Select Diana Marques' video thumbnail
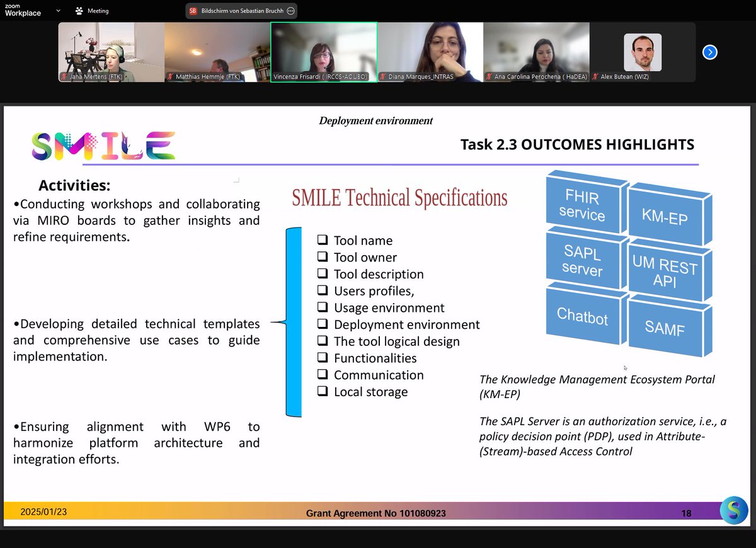The height and width of the screenshot is (548, 756). (x=430, y=52)
